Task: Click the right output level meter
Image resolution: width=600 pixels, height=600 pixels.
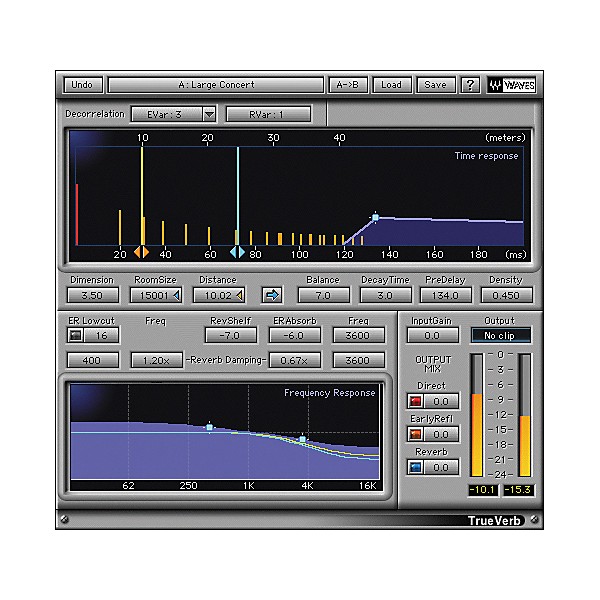Action: tap(525, 415)
